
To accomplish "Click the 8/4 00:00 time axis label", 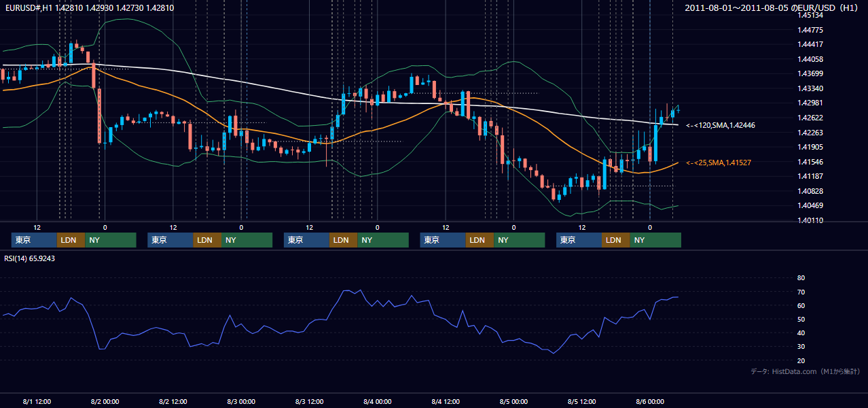I will (x=377, y=402).
